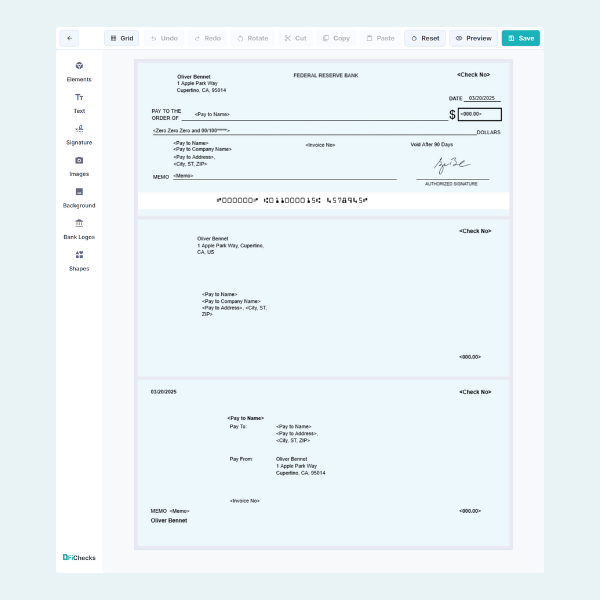Image resolution: width=600 pixels, height=600 pixels.
Task: Open Bank Logos panel
Action: 79,224
